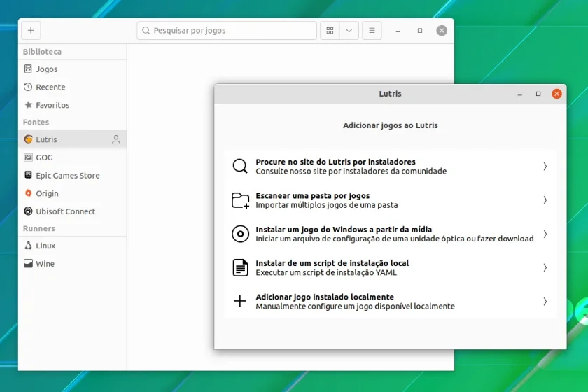Click the disc icon for Windows media install
This screenshot has width=588, height=392.
point(240,234)
